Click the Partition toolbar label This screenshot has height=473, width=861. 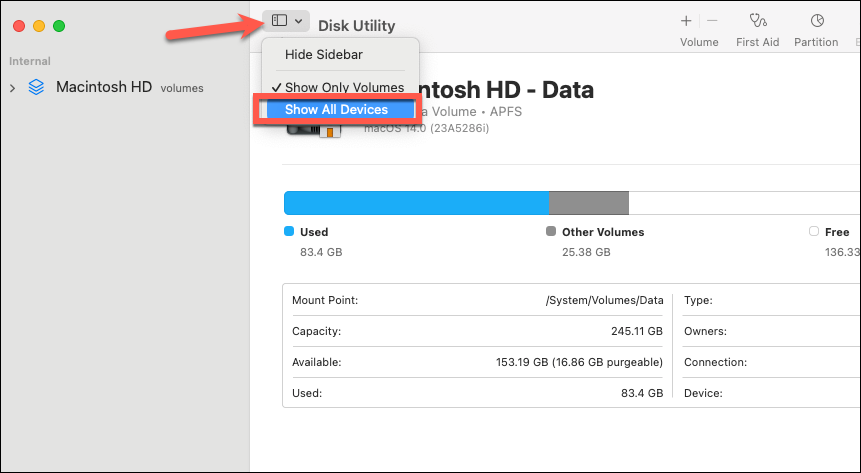point(816,42)
